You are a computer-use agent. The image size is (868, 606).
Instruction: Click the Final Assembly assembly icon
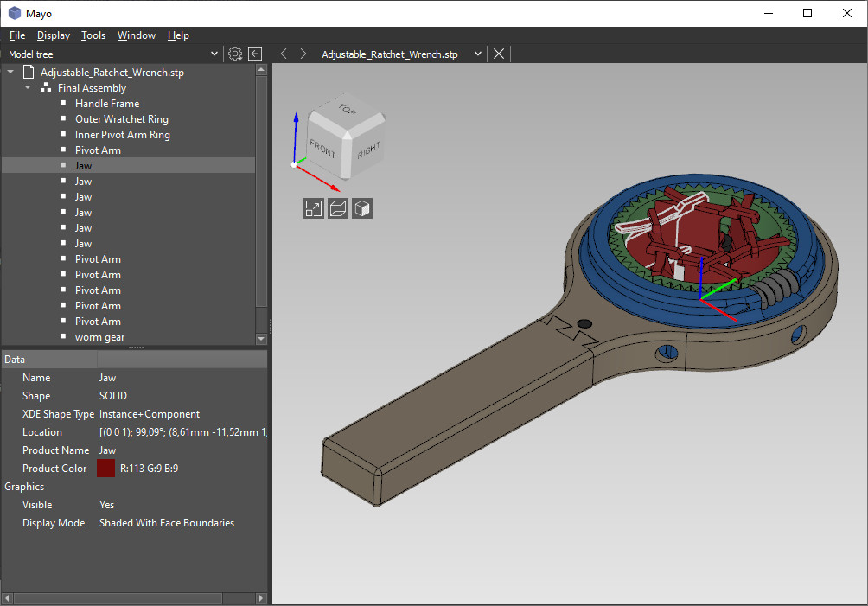(46, 87)
